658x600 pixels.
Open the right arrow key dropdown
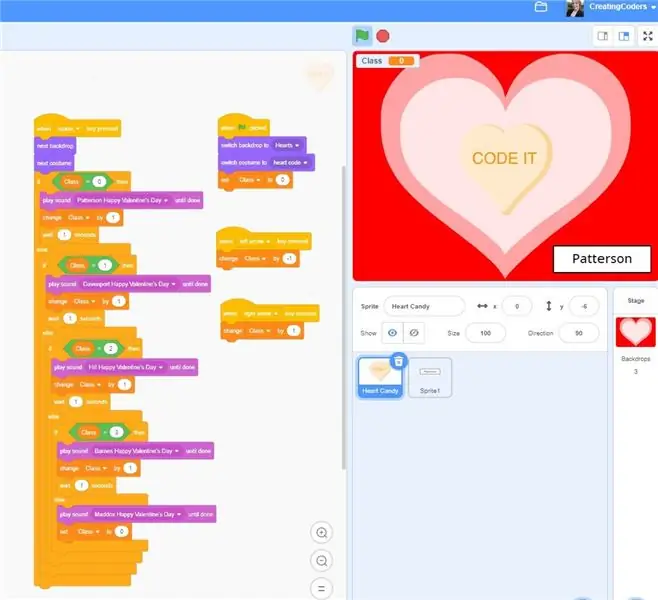pyautogui.click(x=260, y=313)
